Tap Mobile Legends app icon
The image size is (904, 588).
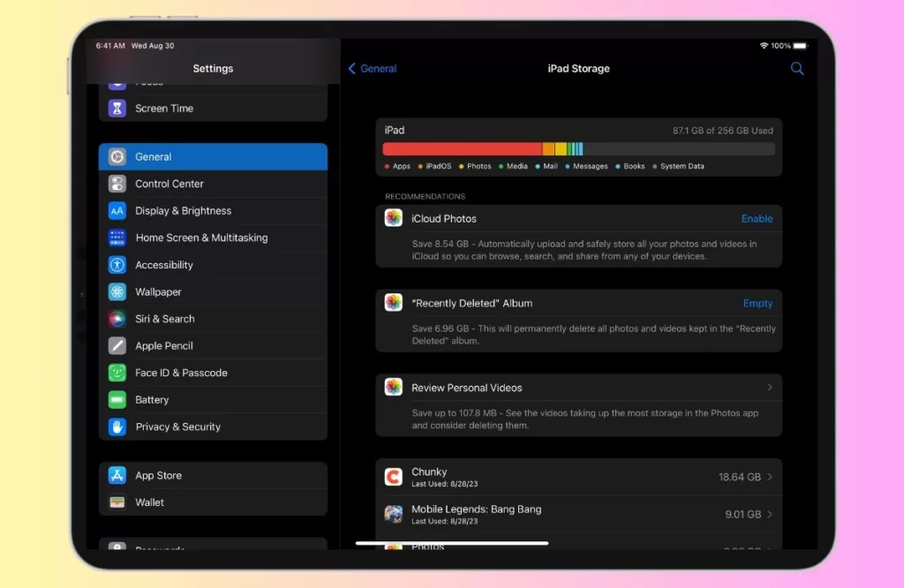point(393,514)
